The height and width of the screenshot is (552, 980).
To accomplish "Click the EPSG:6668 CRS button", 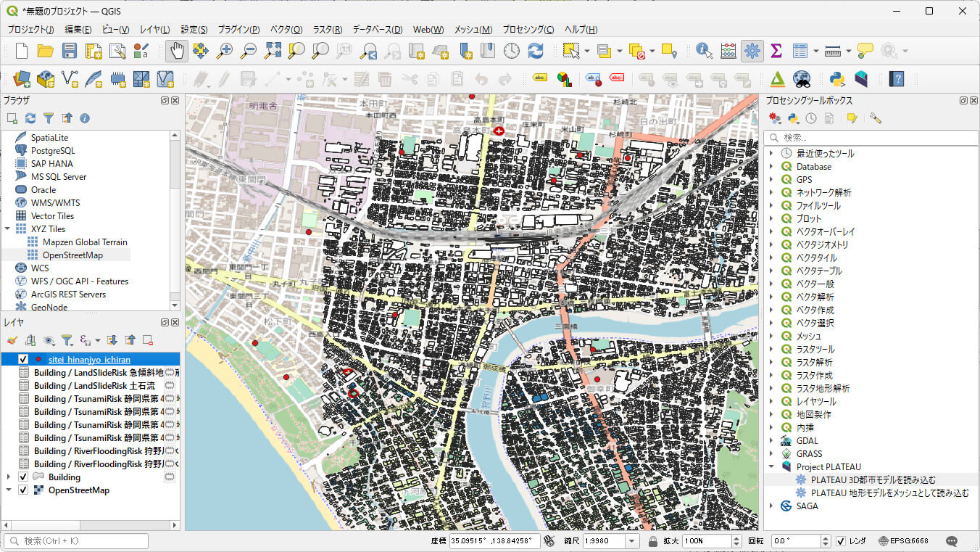I will (x=903, y=541).
